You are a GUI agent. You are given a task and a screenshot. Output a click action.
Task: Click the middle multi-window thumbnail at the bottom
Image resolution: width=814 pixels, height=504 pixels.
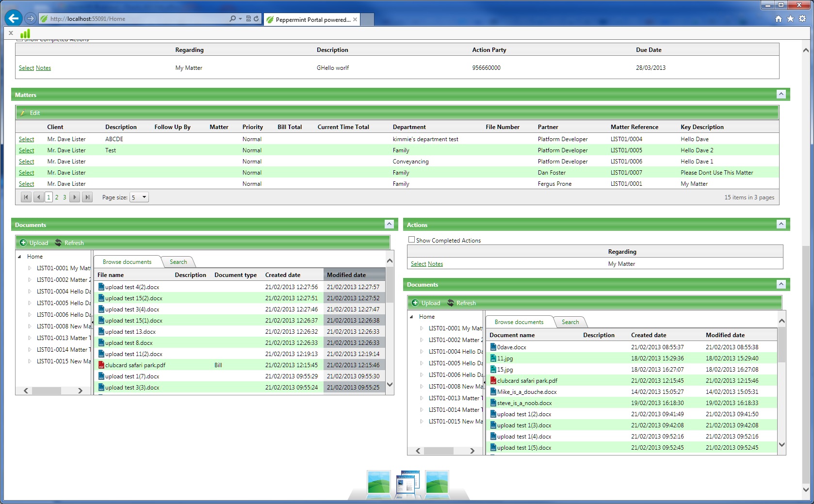408,483
